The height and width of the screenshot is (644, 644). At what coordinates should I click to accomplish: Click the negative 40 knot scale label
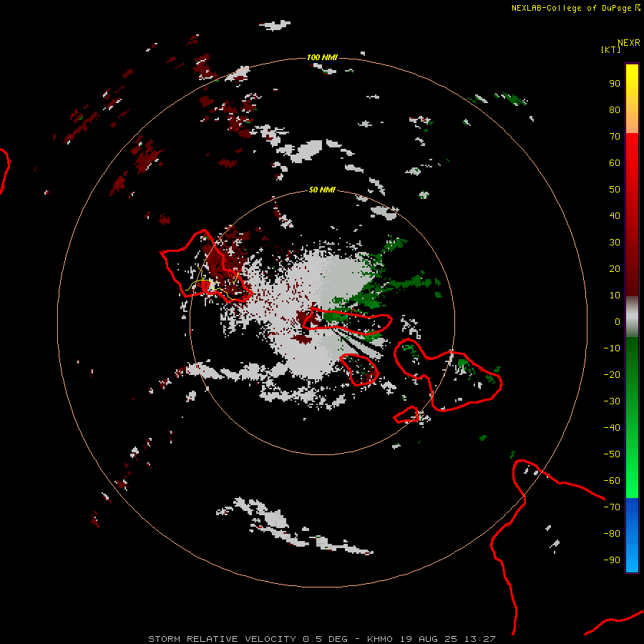click(x=612, y=428)
